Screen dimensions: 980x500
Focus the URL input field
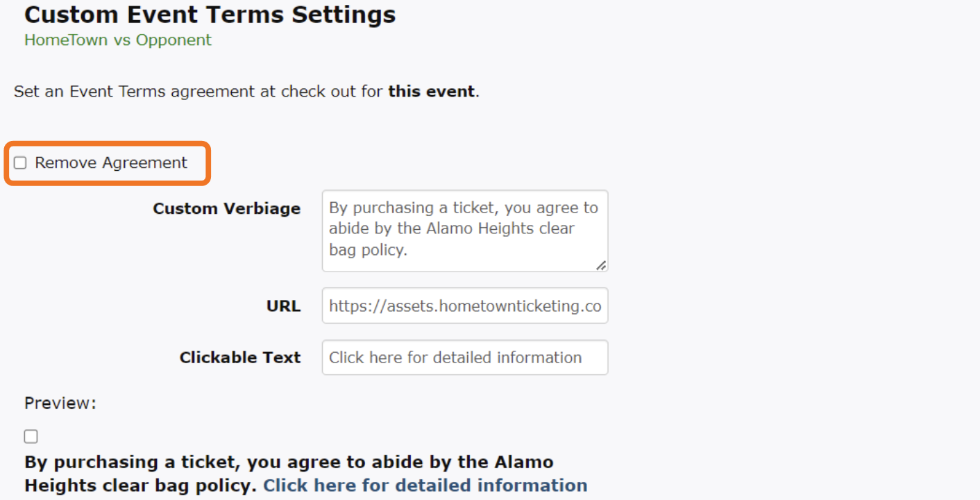464,306
